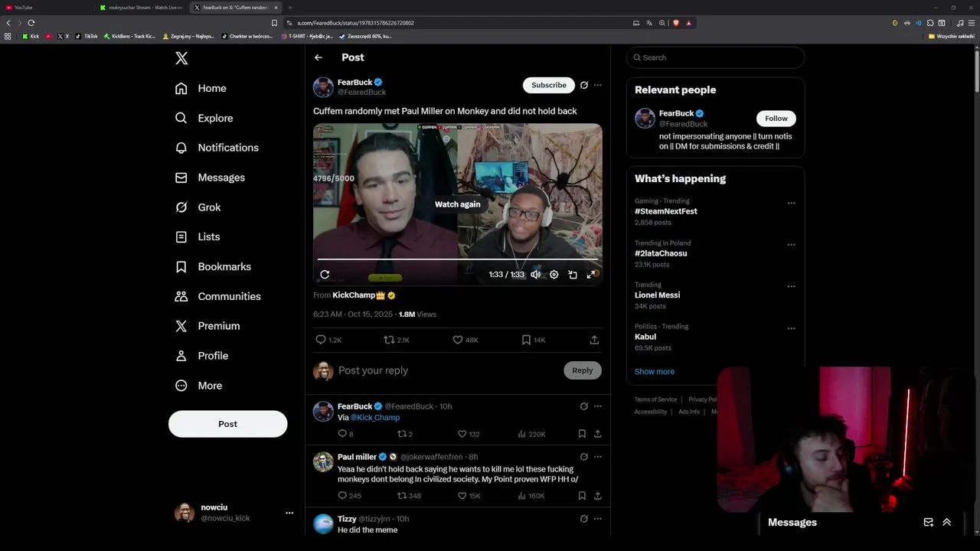This screenshot has height=551, width=980.
Task: Open the TikTok bookmark
Action: pos(87,36)
